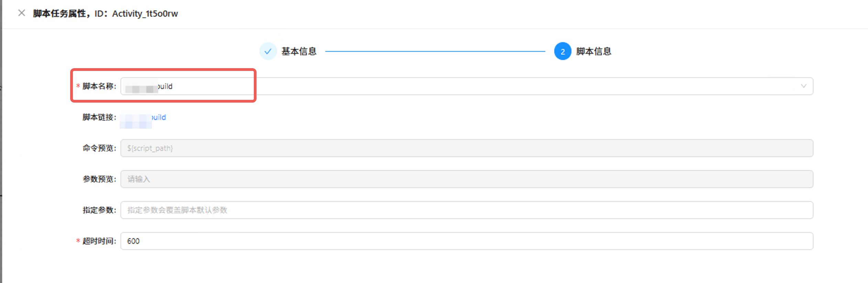The image size is (868, 283).
Task: Go back to the 基本信息 step label
Action: coord(299,51)
